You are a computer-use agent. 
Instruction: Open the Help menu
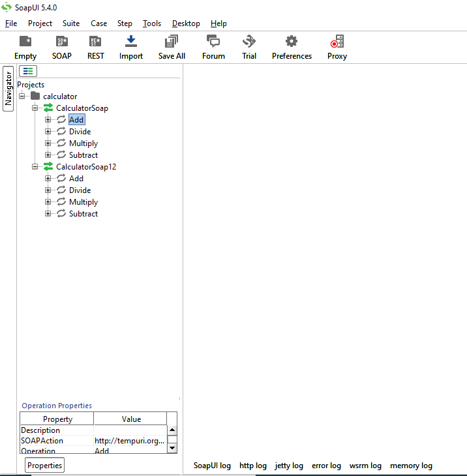coord(218,23)
